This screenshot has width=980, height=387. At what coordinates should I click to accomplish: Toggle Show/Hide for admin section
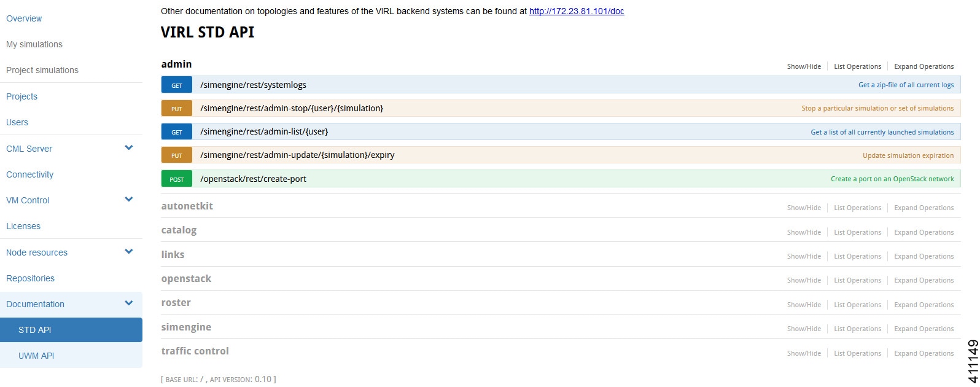[804, 66]
